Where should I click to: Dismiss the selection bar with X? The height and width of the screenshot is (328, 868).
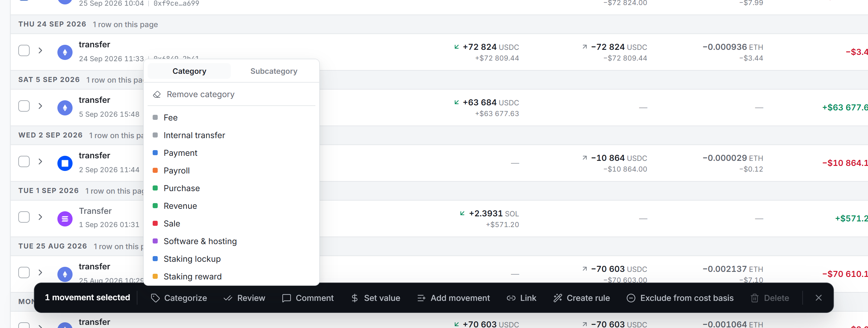pos(818,298)
